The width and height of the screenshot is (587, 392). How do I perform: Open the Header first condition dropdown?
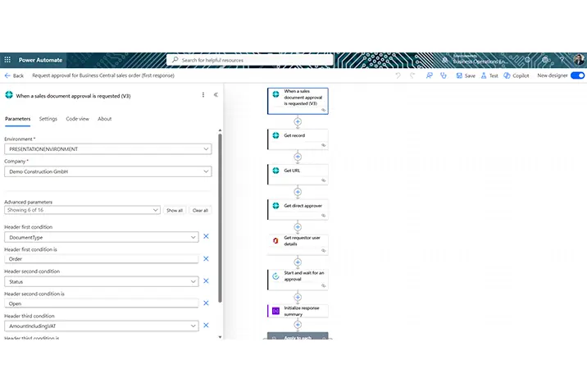coord(102,237)
